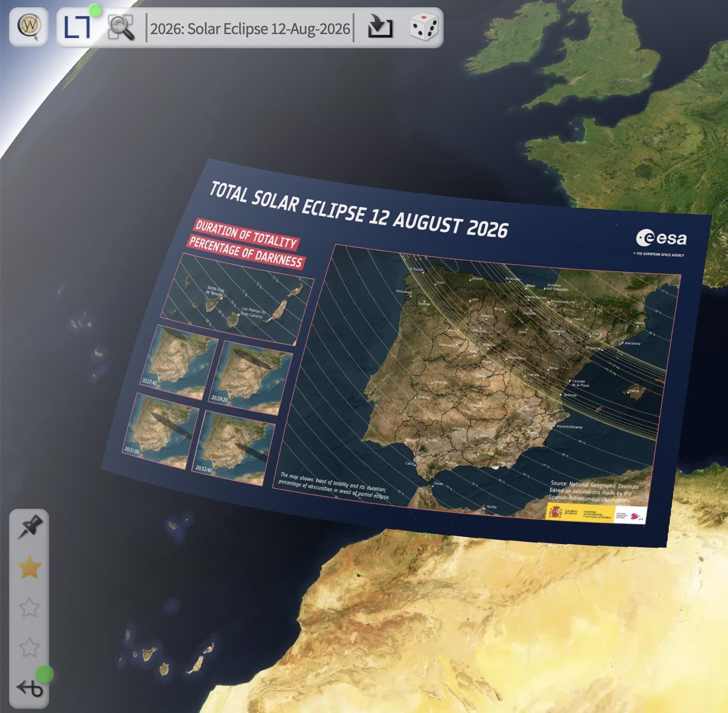Click the magnifier search icon

[121, 27]
